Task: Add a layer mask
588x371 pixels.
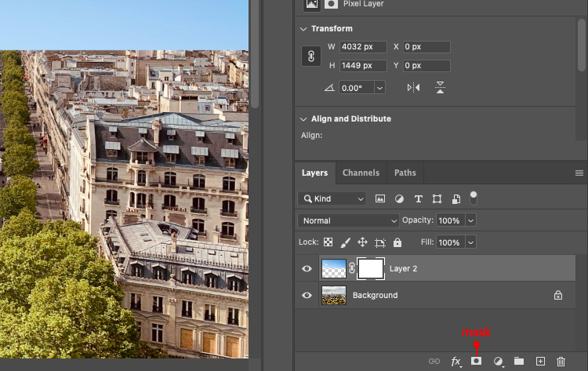Action: [476, 361]
